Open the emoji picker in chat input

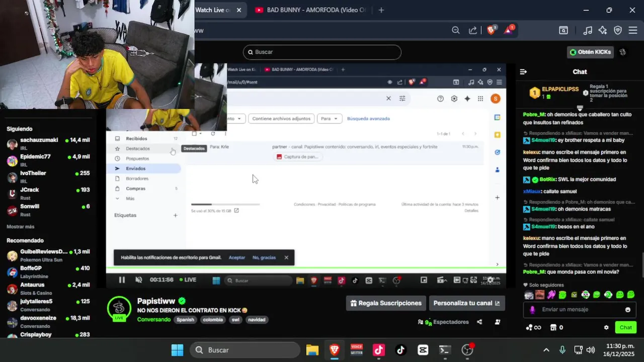[x=628, y=310]
